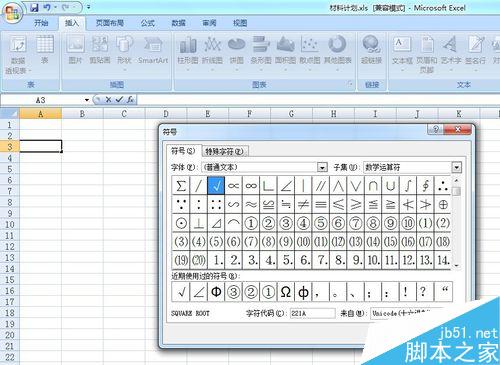Open header and footer (页眉和页脚)
This screenshot has height=365, width=500.
tap(427, 53)
